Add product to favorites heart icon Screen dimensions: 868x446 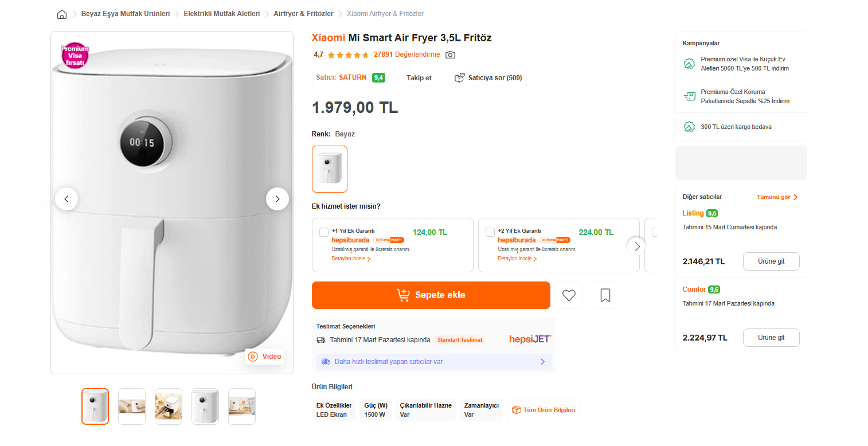(x=569, y=295)
